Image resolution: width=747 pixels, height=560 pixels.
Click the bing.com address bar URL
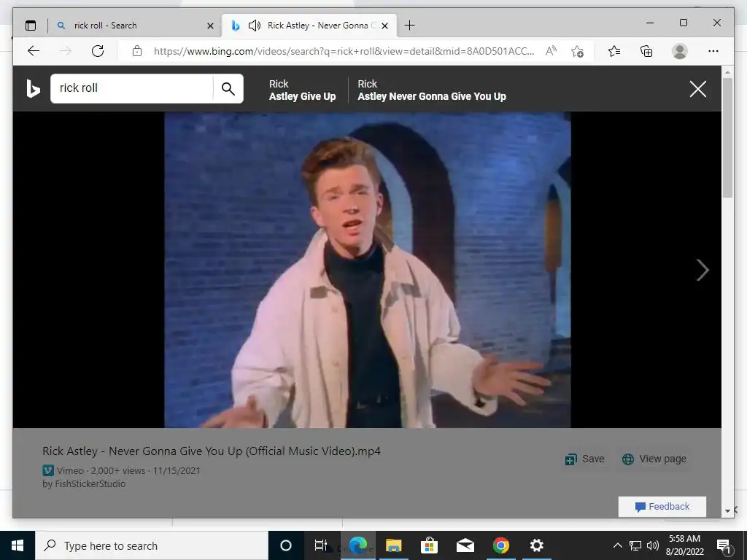click(344, 51)
